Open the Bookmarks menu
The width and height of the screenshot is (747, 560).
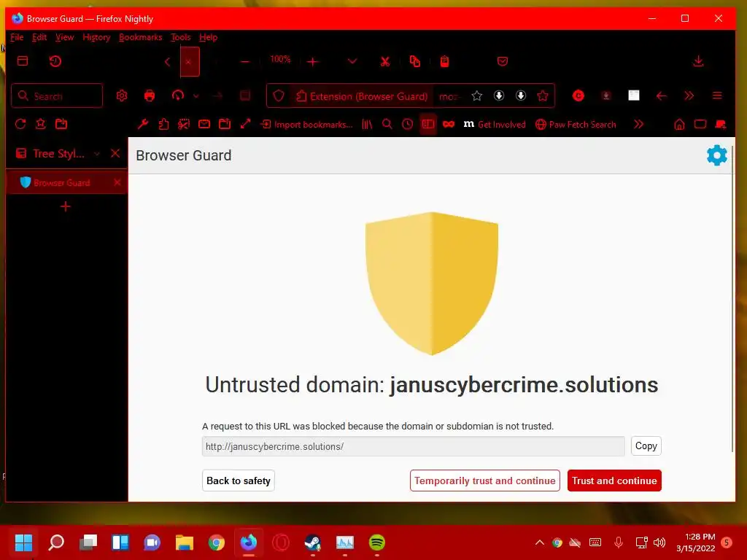140,37
